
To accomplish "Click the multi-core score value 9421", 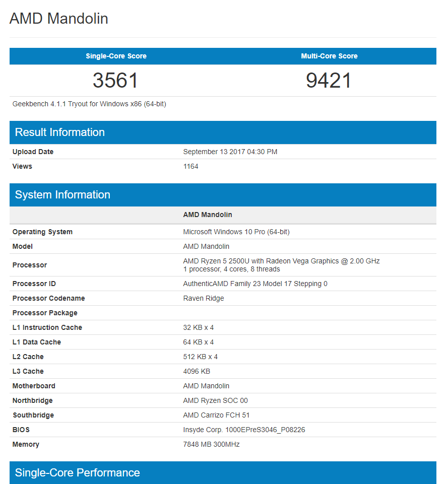I will [x=329, y=80].
